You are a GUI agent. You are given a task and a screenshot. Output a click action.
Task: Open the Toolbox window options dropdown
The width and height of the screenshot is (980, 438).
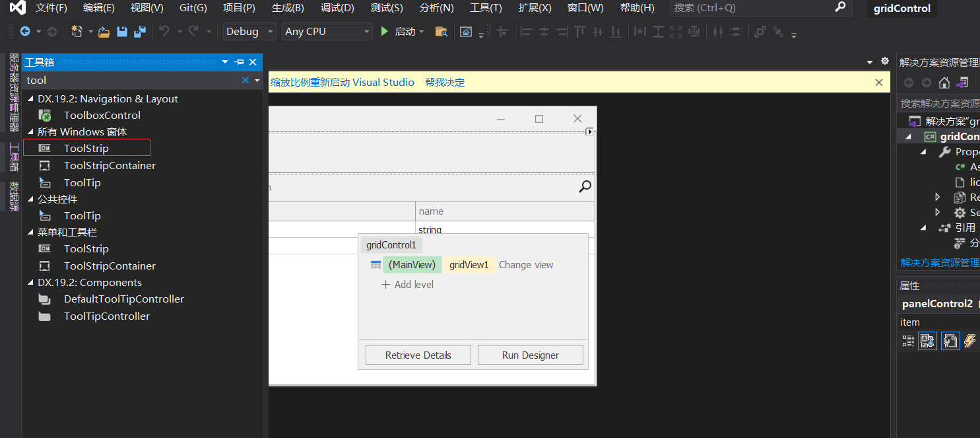pos(225,62)
